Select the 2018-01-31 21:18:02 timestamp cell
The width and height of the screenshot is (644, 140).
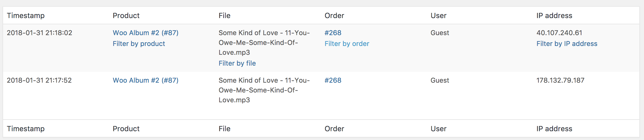tap(39, 33)
